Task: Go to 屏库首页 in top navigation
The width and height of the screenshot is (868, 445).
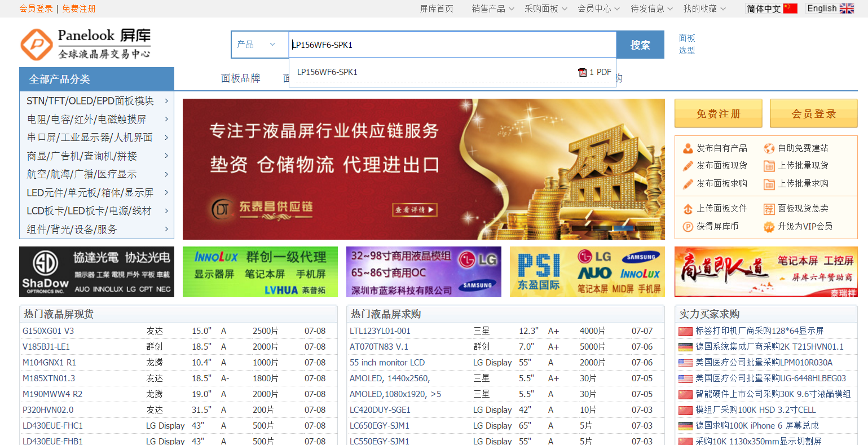Action: tap(437, 8)
